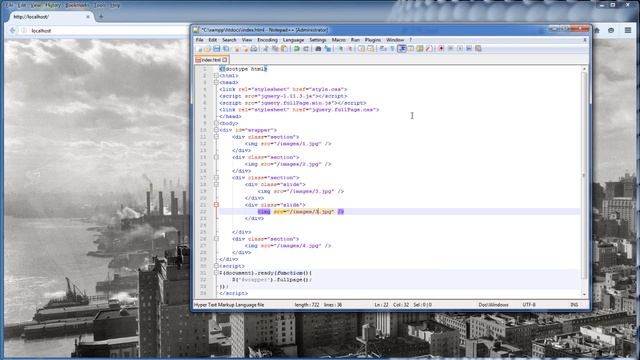Open a new browser tab with plus
Screen dimensions: 640x360
(x=101, y=17)
